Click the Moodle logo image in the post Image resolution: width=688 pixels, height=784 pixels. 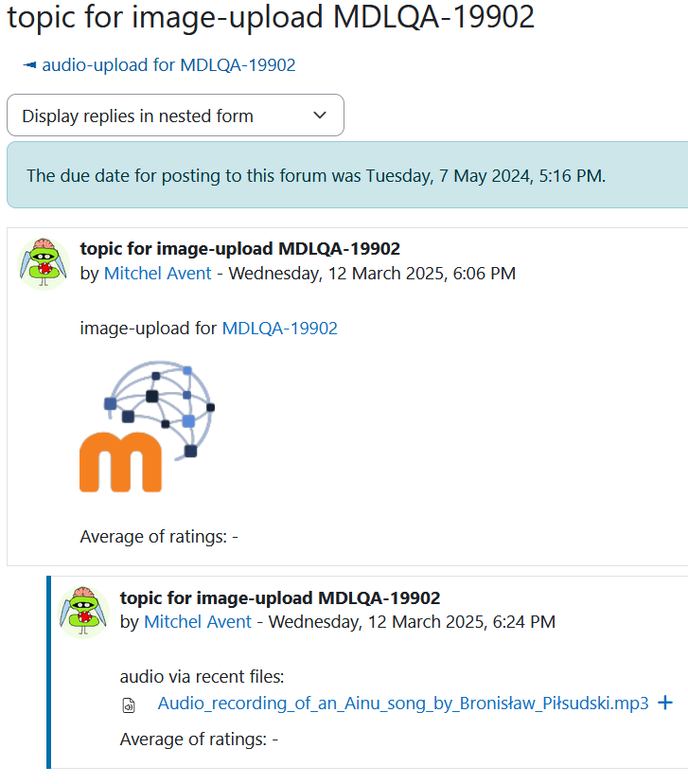click(148, 426)
